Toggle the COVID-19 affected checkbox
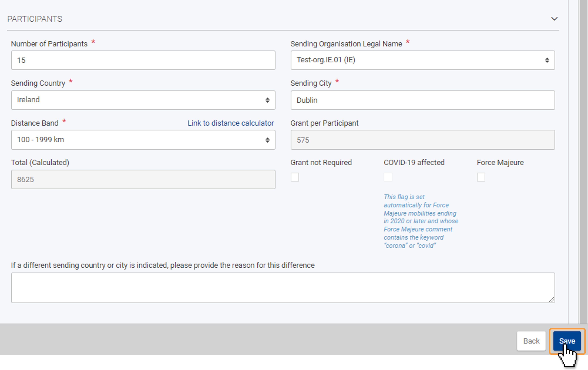Viewport: 588px width, 370px height. (x=388, y=177)
